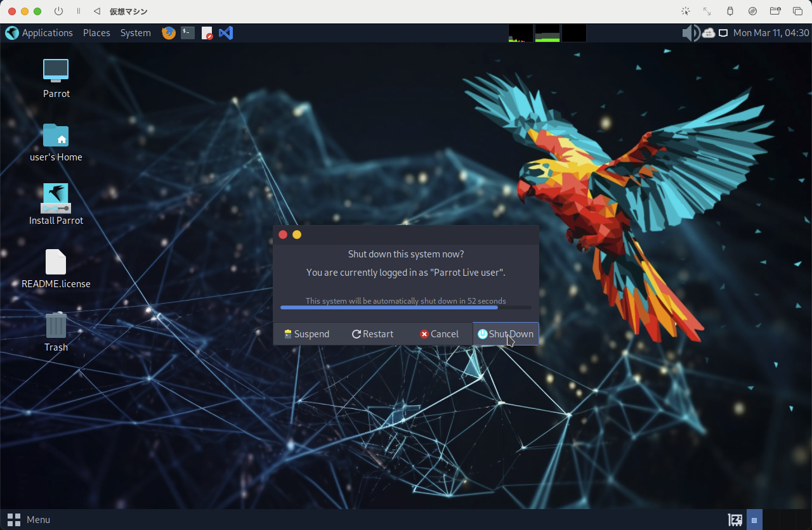812x530 pixels.
Task: Open the Applications menu
Action: coord(48,33)
